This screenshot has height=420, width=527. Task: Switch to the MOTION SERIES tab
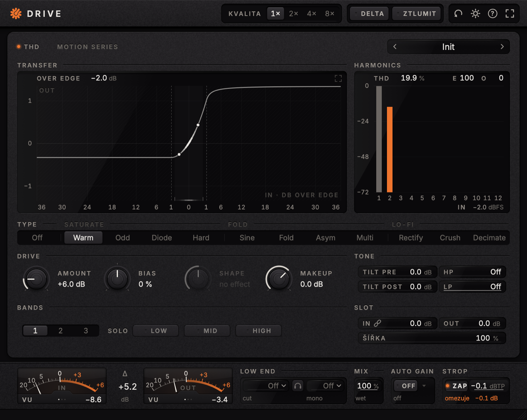88,47
